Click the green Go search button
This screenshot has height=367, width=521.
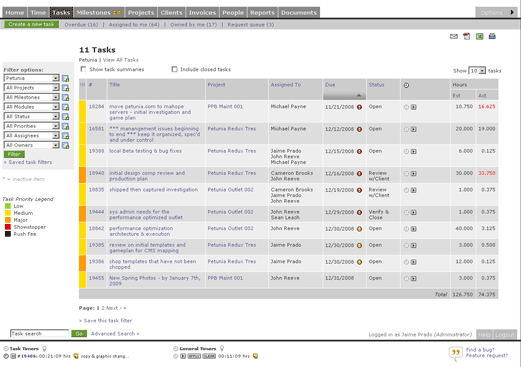point(79,334)
